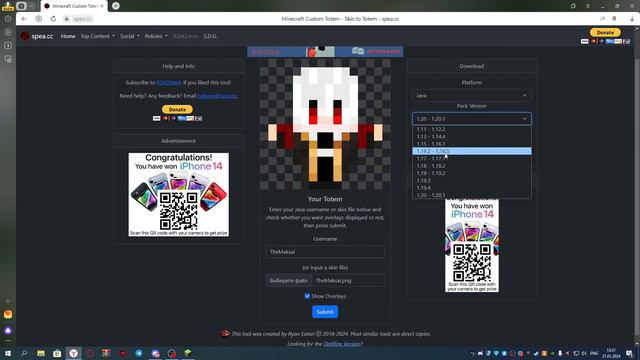The width and height of the screenshot is (640, 360).
Task: Click the Username field with TheMaksai
Action: click(325, 252)
